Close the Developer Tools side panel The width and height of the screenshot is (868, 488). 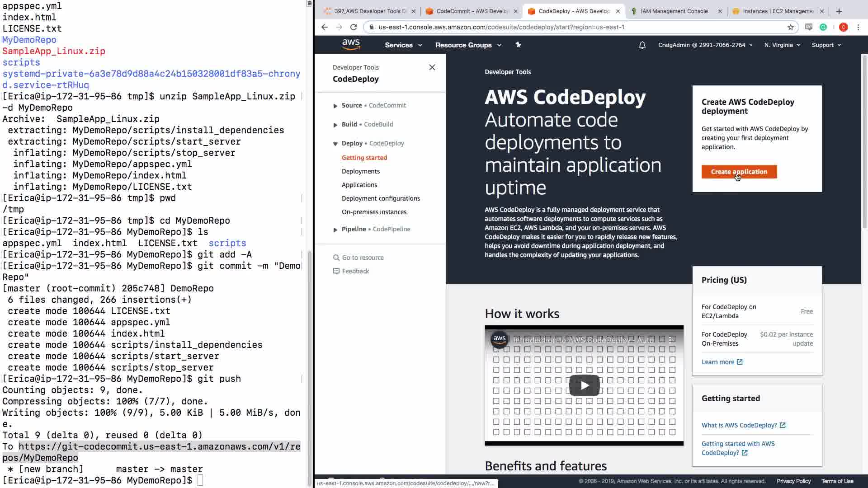coord(432,67)
